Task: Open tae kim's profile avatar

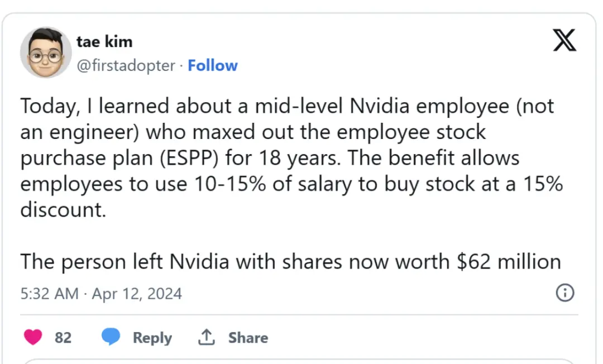Action: point(46,52)
